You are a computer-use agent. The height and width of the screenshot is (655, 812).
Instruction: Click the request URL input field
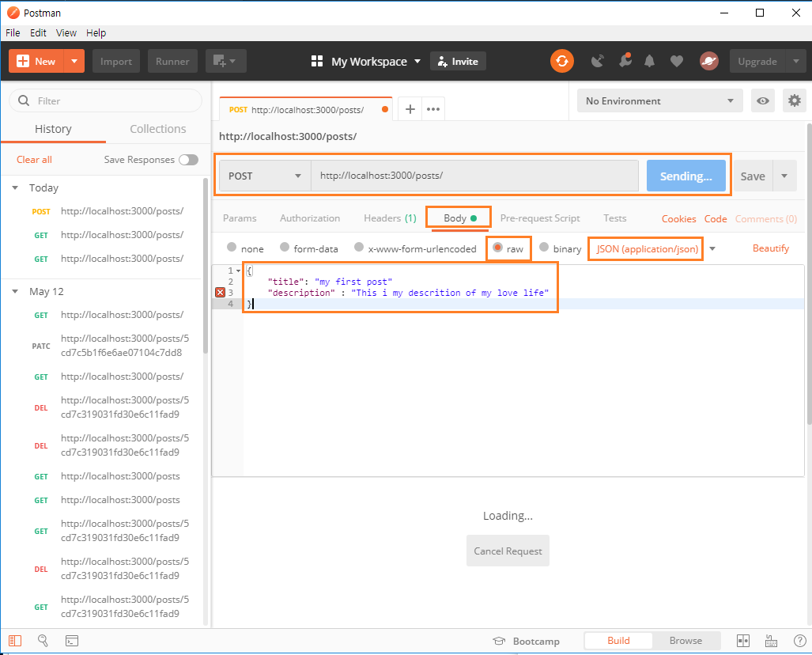(x=474, y=176)
